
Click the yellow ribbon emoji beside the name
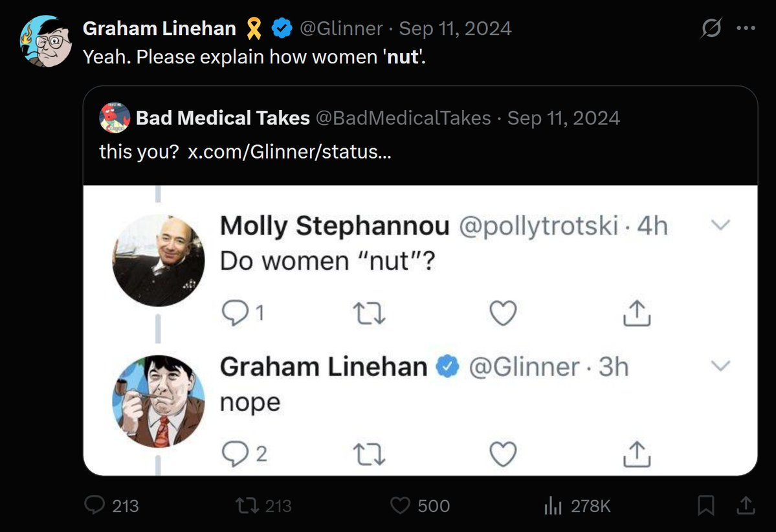click(254, 28)
